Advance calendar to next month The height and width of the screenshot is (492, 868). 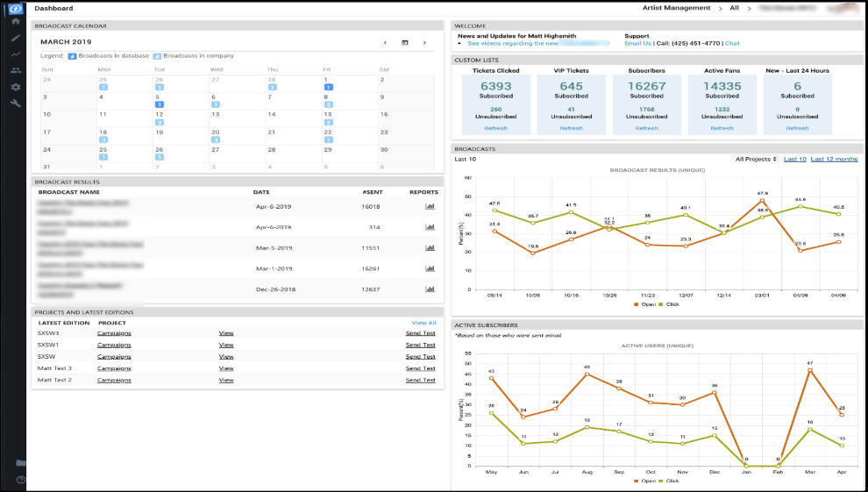click(424, 43)
